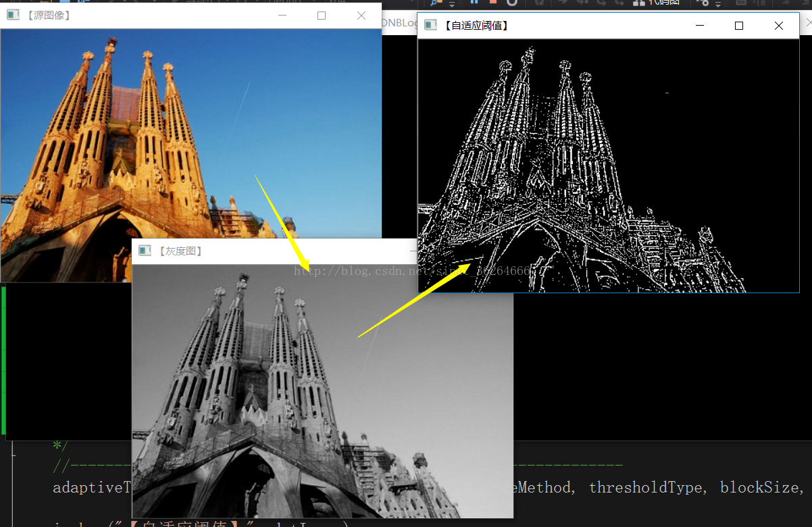Viewport: 812px width, 527px height.
Task: Click the 【灰度图】 title bar text
Action: pyautogui.click(x=180, y=251)
